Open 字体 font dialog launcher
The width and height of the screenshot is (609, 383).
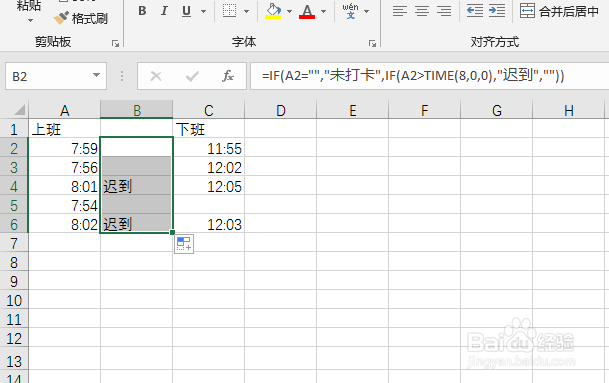pos(372,44)
